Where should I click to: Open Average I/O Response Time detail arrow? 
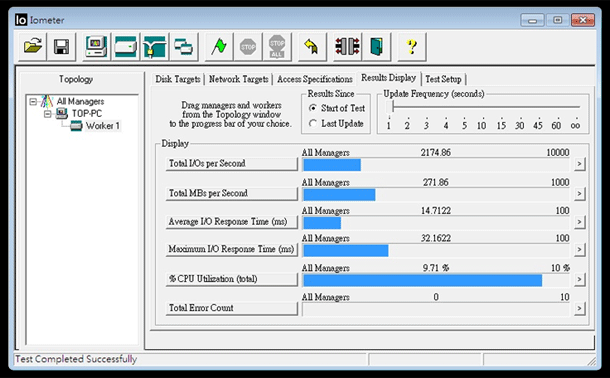coord(579,222)
